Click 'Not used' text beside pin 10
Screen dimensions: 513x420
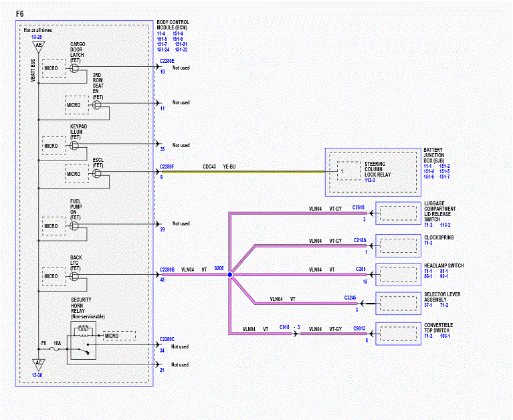tap(181, 68)
